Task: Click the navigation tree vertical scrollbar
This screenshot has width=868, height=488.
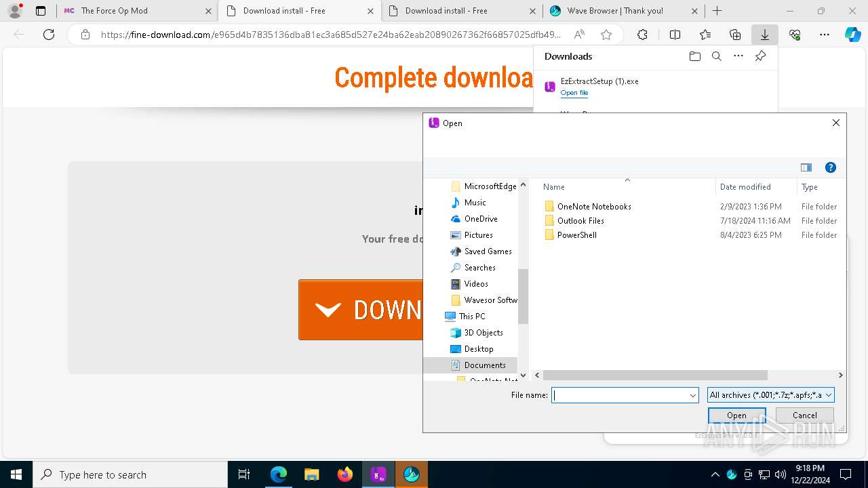Action: [523, 296]
